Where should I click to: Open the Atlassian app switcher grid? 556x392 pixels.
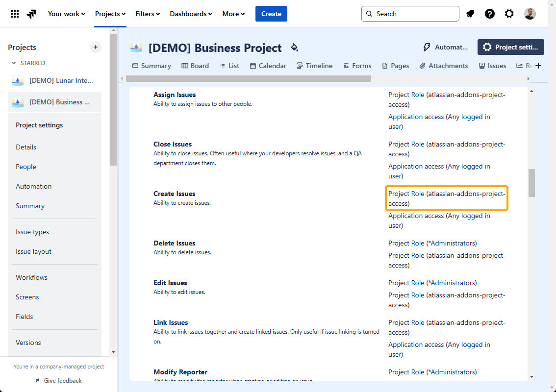pos(15,13)
